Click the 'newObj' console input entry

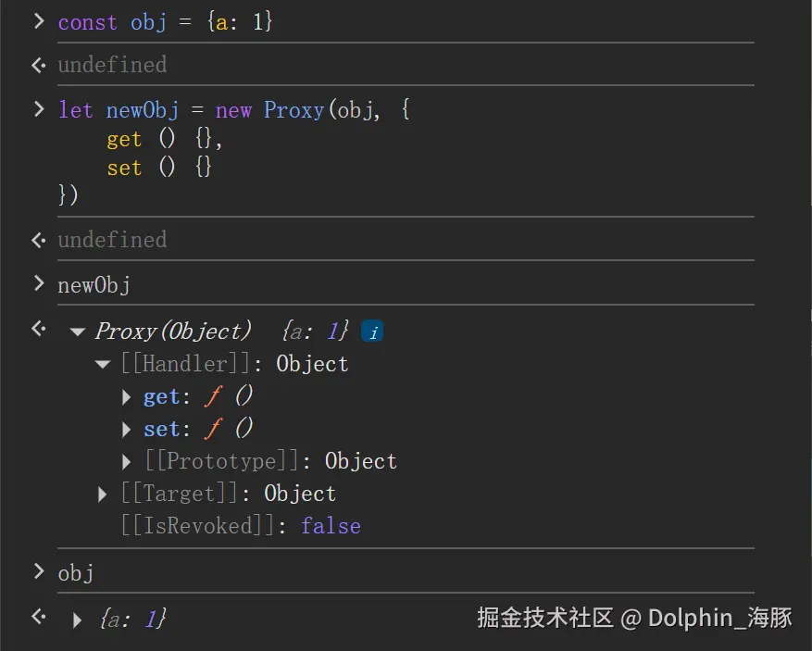click(94, 285)
